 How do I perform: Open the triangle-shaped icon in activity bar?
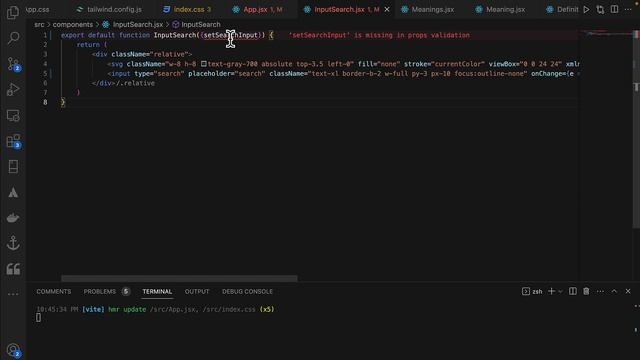coord(13,192)
